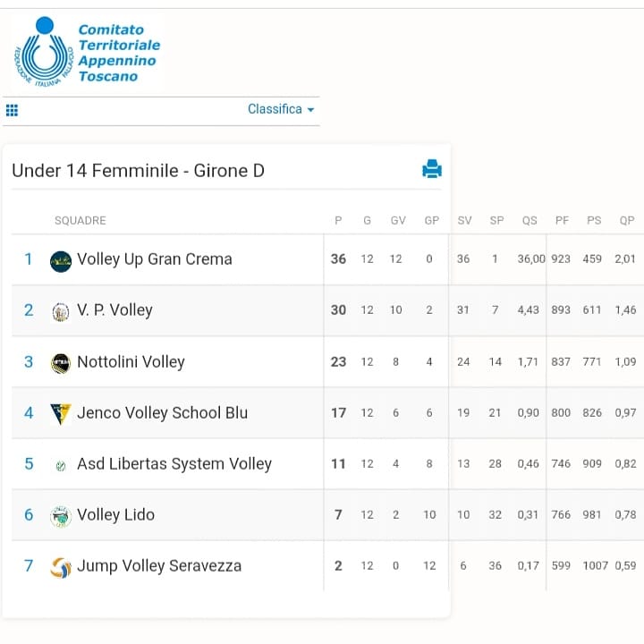Viewport: 644px width, 644px height.
Task: Click the Asd Libertas System Volley logo
Action: (x=61, y=466)
